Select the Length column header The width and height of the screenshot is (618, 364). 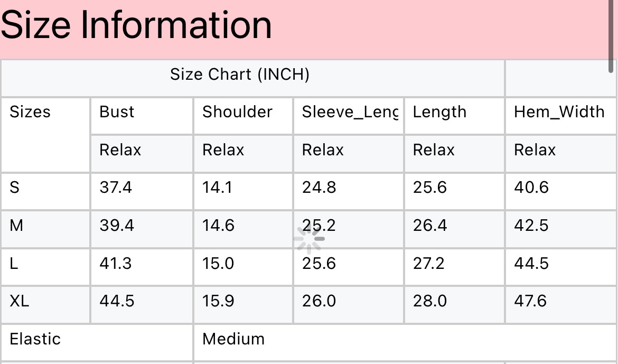439,113
